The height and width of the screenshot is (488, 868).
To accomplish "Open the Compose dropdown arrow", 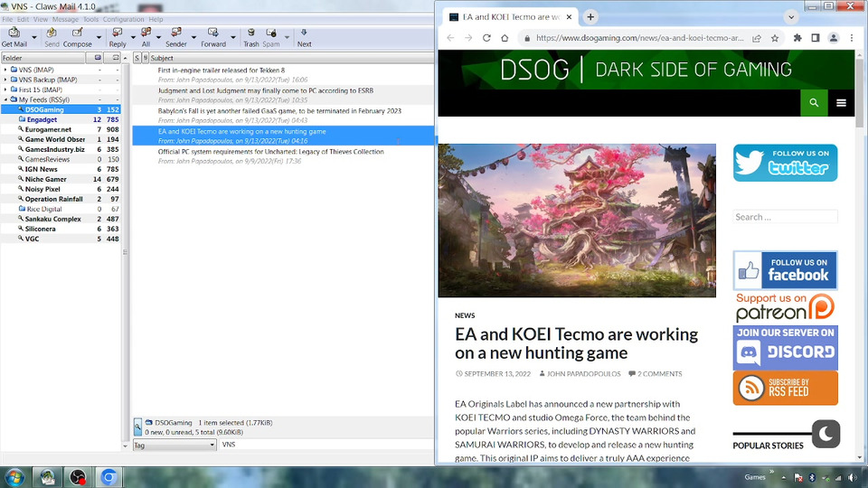I will point(99,38).
